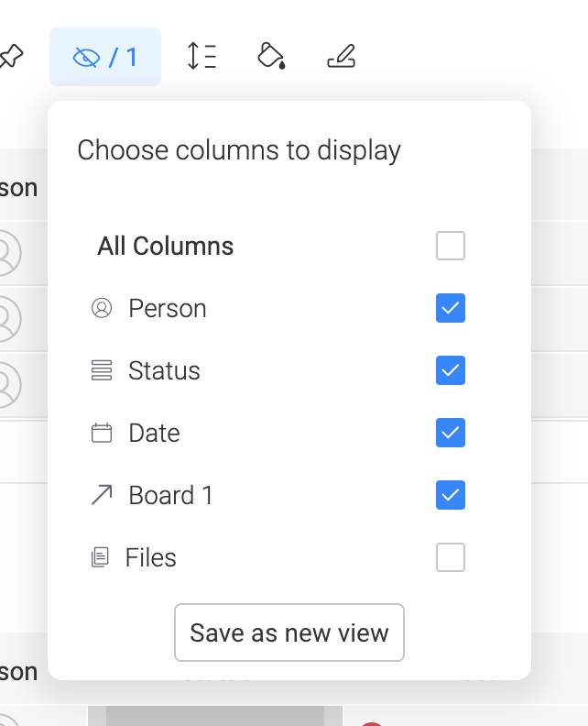This screenshot has height=726, width=588.
Task: Click the Date calendar icon
Action: point(102,433)
